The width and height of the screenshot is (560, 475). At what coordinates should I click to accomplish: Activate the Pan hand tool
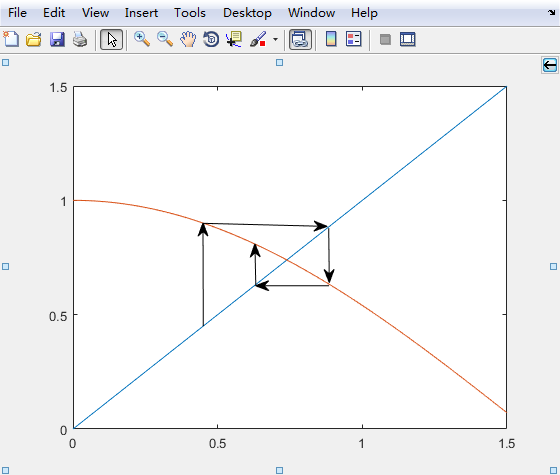188,39
